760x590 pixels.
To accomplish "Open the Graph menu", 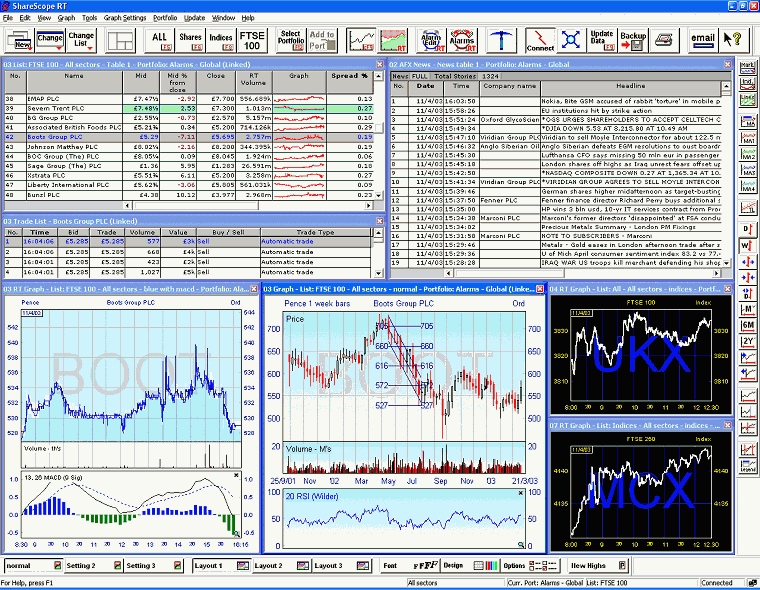I will pyautogui.click(x=66, y=18).
